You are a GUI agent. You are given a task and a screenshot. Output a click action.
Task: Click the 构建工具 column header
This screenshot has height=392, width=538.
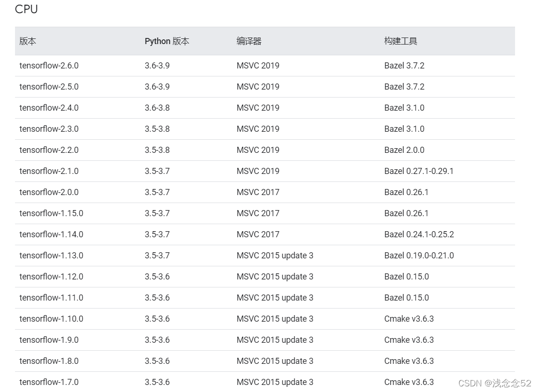click(x=401, y=41)
